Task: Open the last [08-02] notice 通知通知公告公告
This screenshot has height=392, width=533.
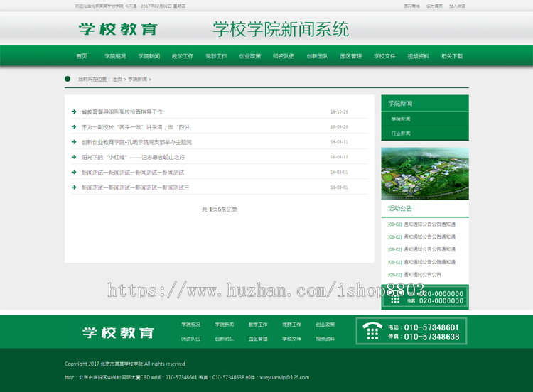Action: pyautogui.click(x=414, y=274)
